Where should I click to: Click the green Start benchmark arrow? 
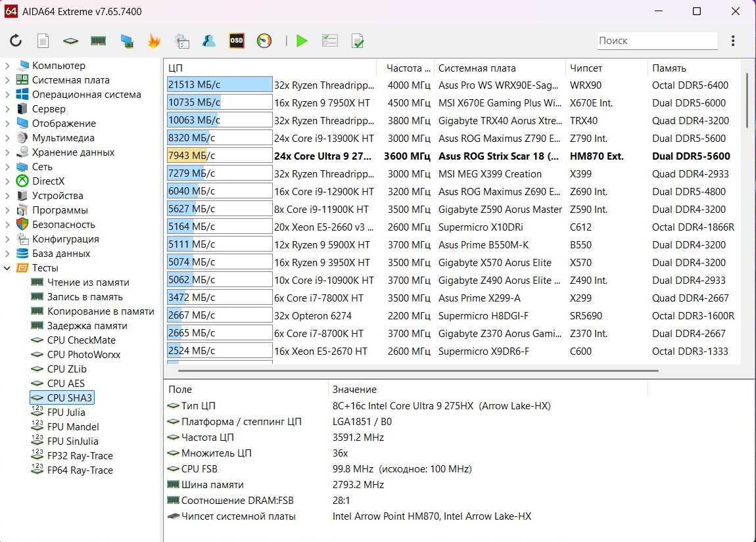click(x=302, y=41)
